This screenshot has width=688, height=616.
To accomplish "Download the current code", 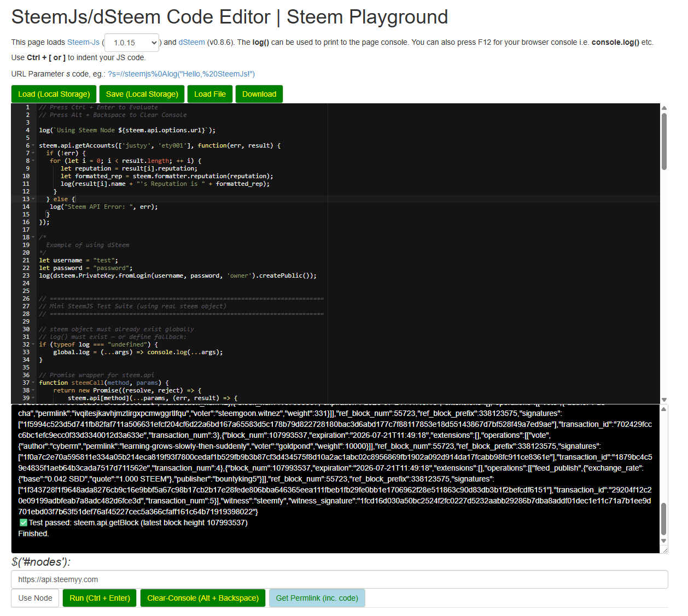I will (259, 94).
